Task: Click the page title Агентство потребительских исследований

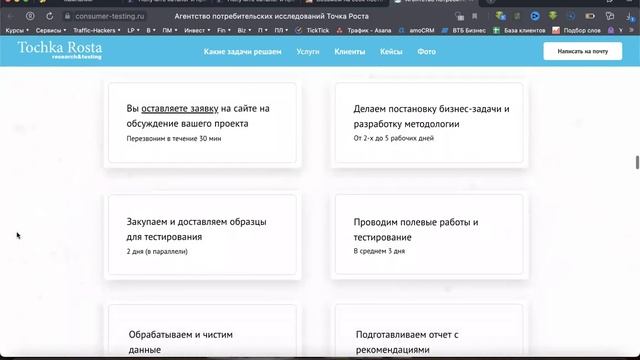Action: point(271,16)
